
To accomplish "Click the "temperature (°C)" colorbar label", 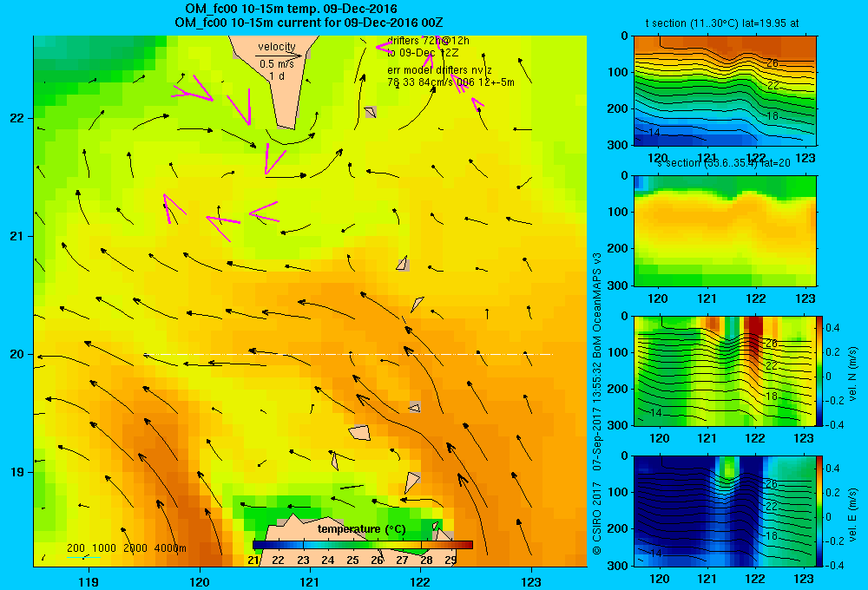I will [361, 529].
